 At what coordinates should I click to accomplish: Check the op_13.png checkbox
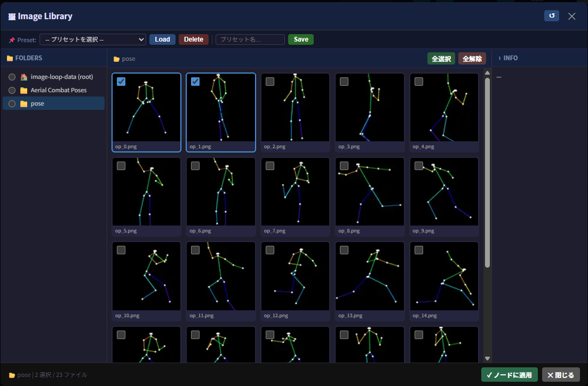[x=344, y=250]
